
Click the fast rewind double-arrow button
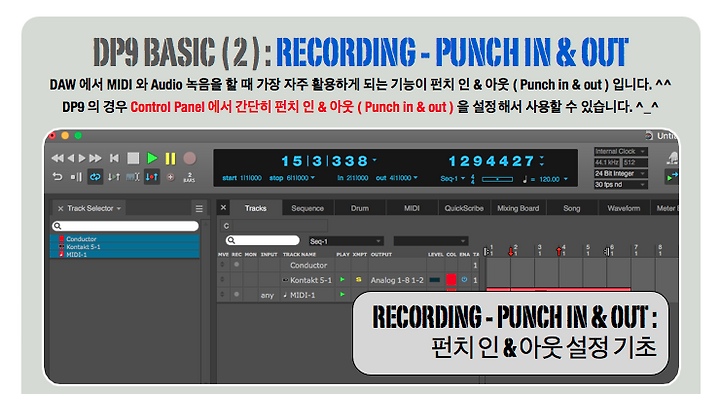coord(57,158)
